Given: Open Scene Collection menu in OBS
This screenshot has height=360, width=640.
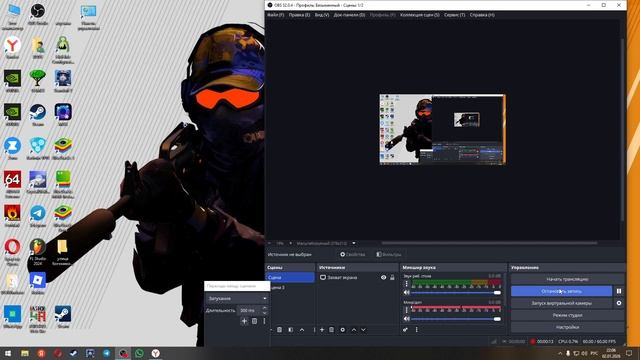Looking at the screenshot, I should 420,15.
